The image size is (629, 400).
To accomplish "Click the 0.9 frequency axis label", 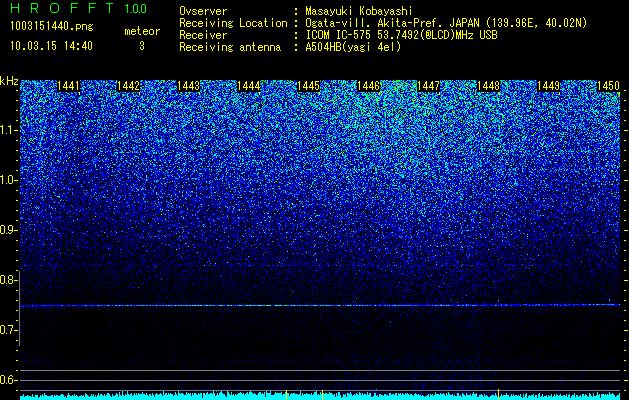I will pos(8,230).
